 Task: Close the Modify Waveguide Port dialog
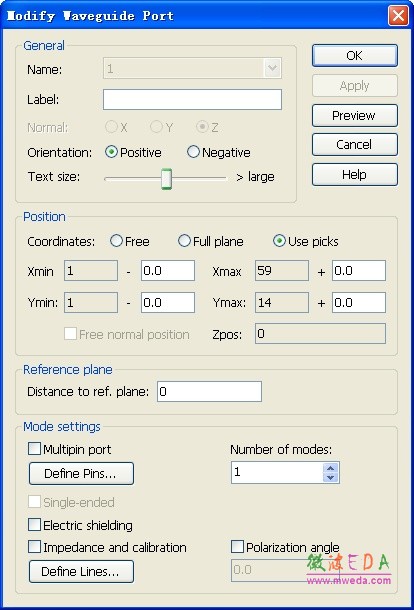pyautogui.click(x=398, y=16)
